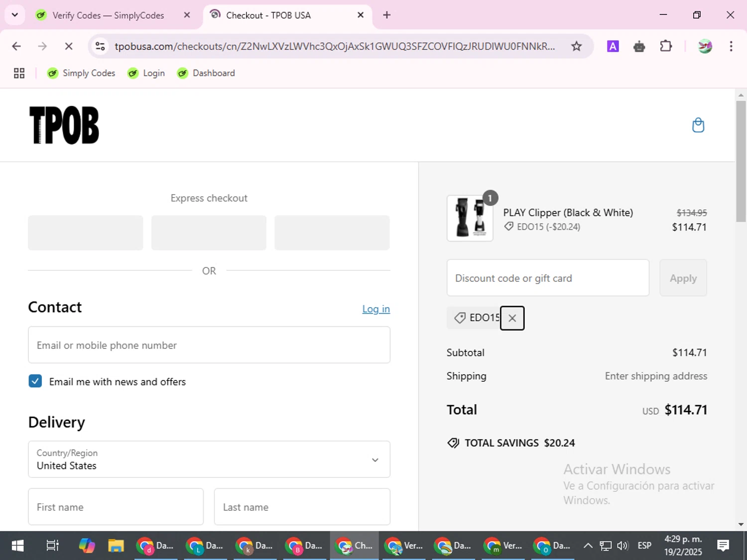Viewport: 747px width, 560px height.
Task: Open the purple A extension
Action: coord(613,46)
